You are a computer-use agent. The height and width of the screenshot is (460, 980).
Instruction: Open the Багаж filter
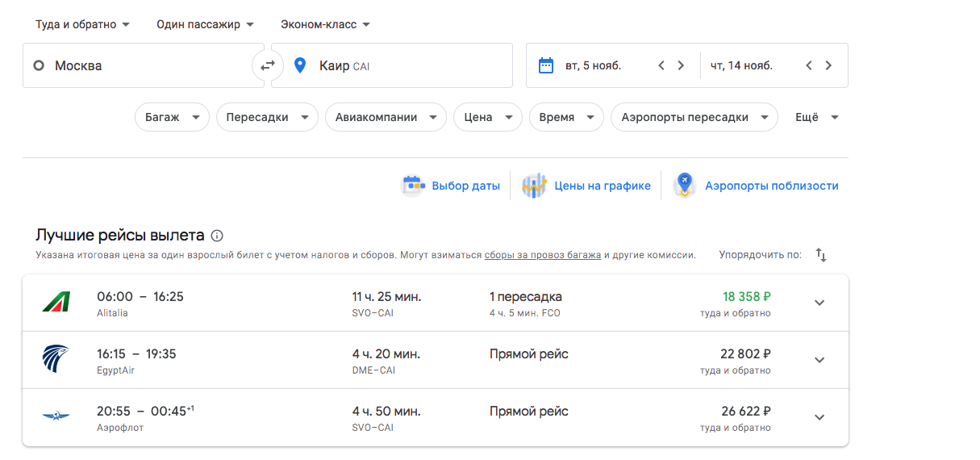click(172, 117)
